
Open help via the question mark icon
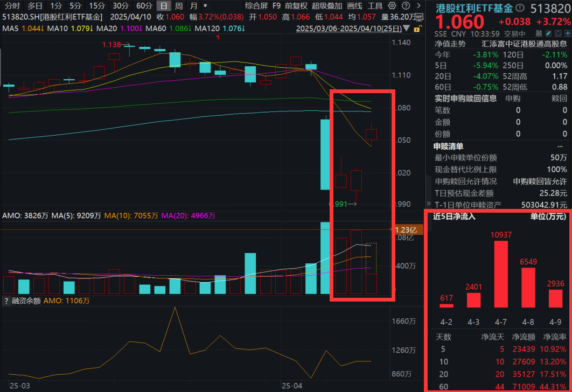(406, 6)
